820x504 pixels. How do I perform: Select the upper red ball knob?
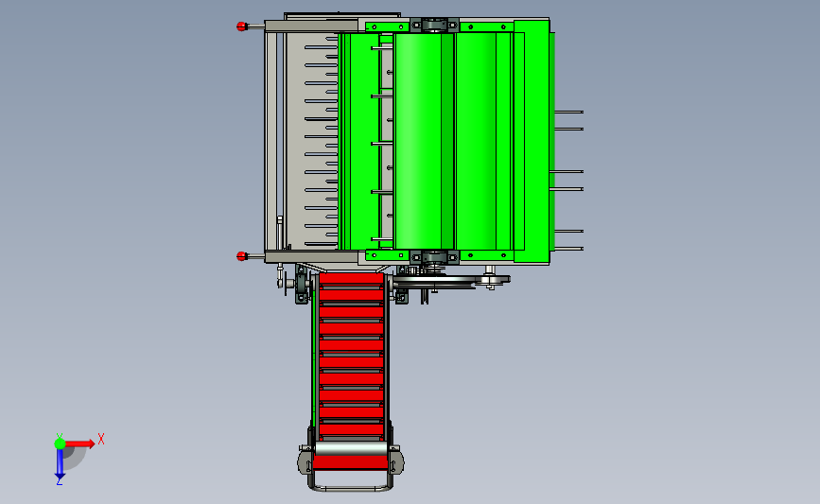(x=241, y=26)
